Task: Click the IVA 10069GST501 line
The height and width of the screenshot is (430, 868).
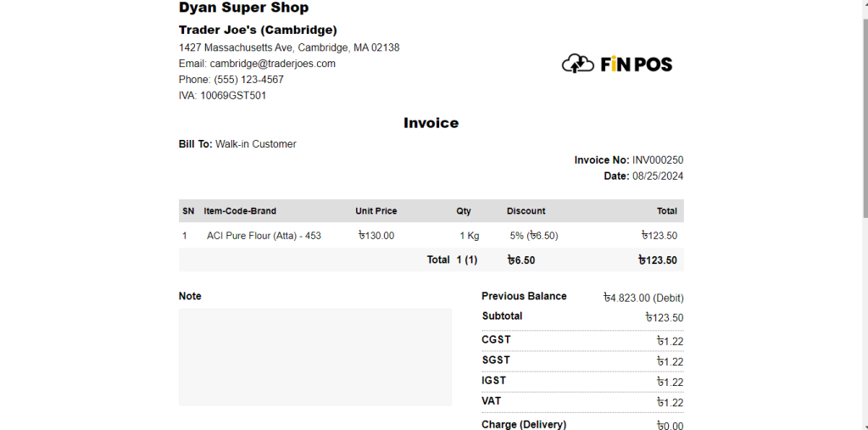Action: [x=223, y=95]
